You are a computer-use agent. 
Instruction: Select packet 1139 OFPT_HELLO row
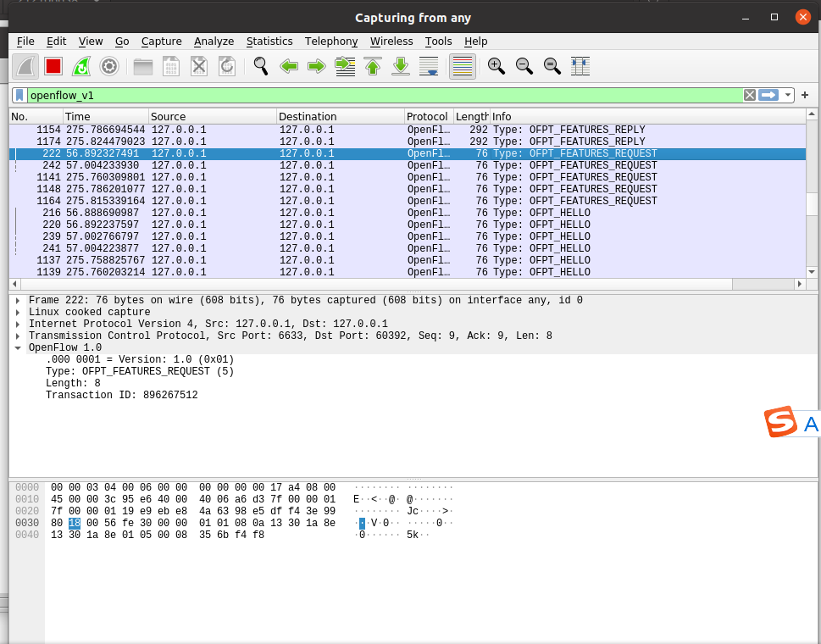408,272
